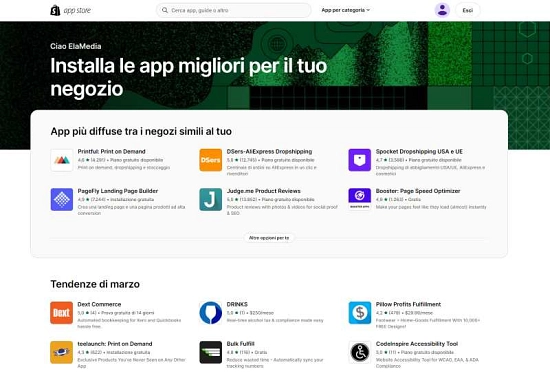The width and height of the screenshot is (550, 376).
Task: Click the Ciao ElaMedia greeting text
Action: point(76,46)
